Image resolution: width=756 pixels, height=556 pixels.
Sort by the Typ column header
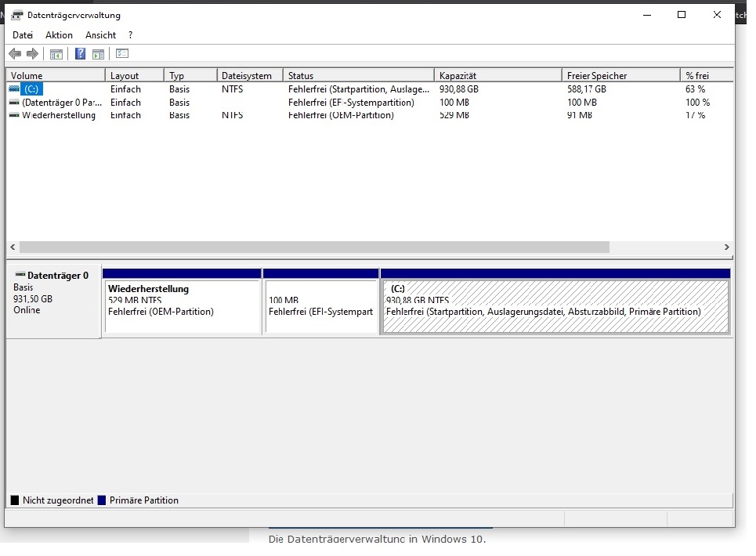[x=190, y=76]
